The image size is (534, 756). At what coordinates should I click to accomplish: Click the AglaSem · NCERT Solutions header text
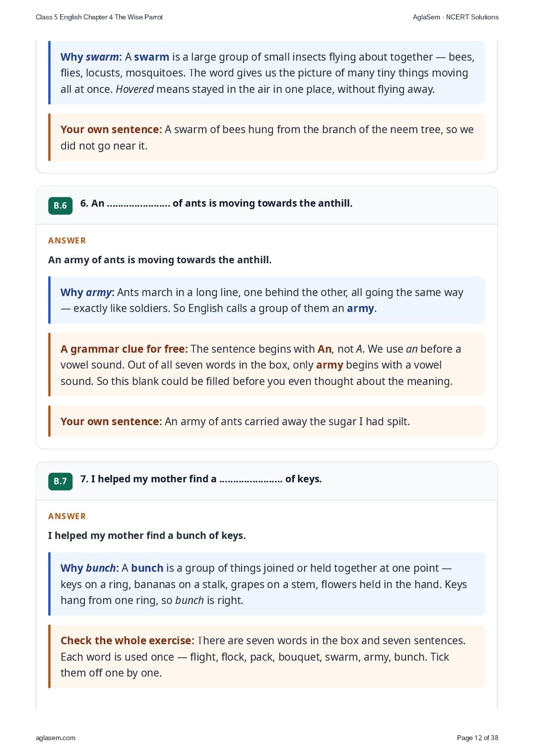[x=456, y=17]
